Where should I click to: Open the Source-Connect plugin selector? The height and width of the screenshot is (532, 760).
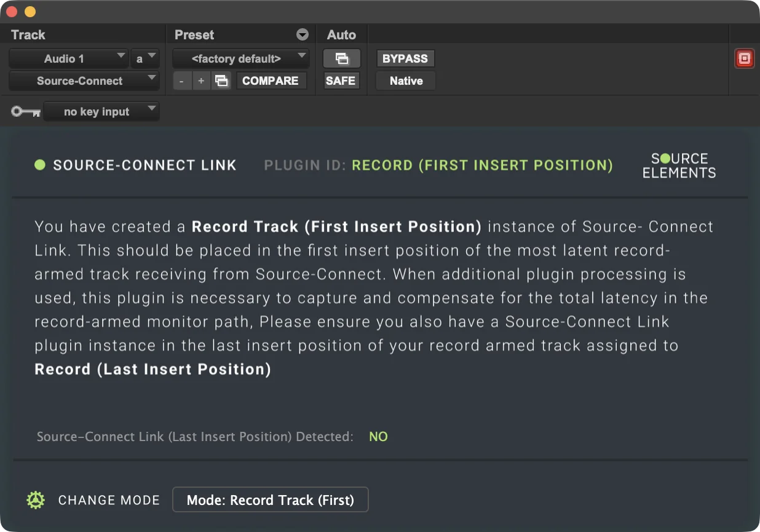(x=84, y=81)
